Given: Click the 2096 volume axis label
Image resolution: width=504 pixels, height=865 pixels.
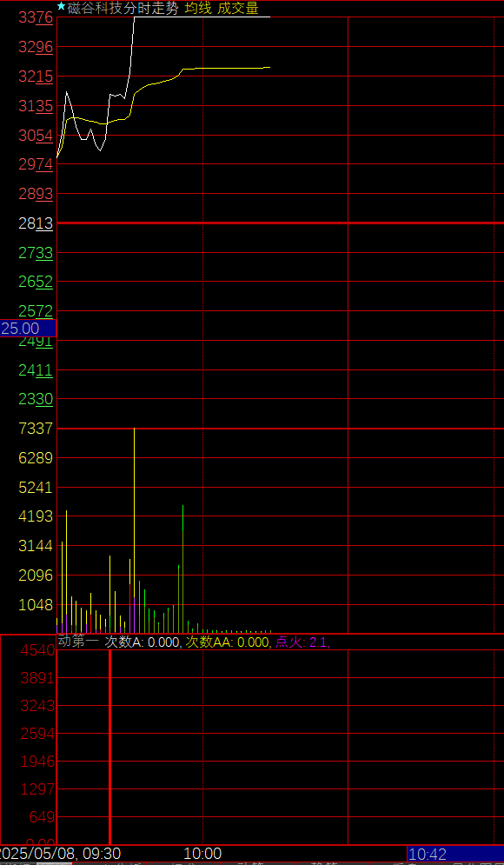Looking at the screenshot, I should click(x=36, y=576).
